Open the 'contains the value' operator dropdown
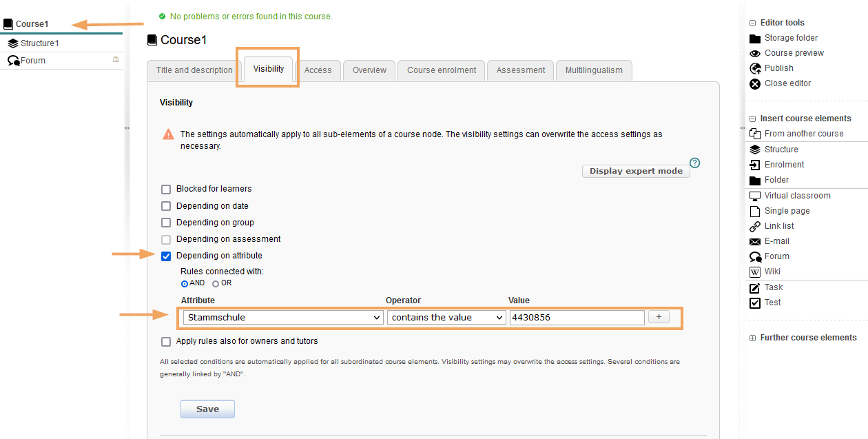Screen dimensions: 868x439 pyautogui.click(x=446, y=318)
